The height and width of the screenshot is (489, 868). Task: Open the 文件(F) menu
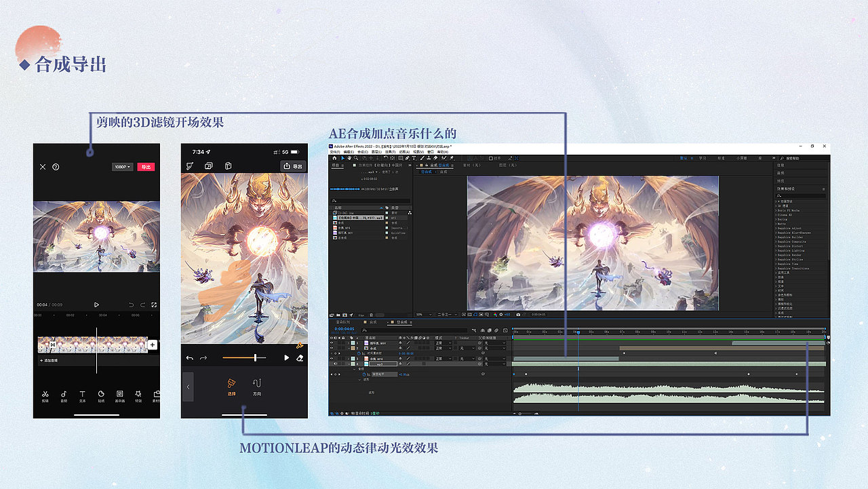tap(335, 152)
